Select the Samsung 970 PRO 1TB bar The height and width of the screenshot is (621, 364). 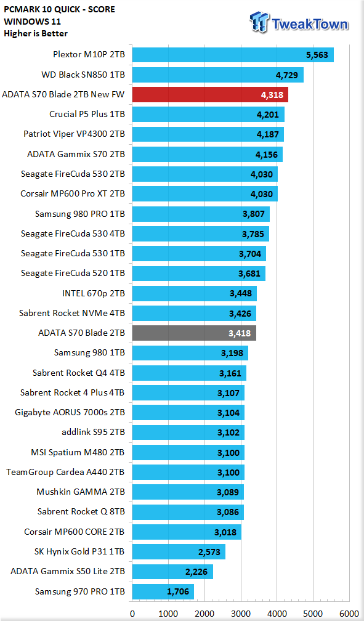[163, 591]
